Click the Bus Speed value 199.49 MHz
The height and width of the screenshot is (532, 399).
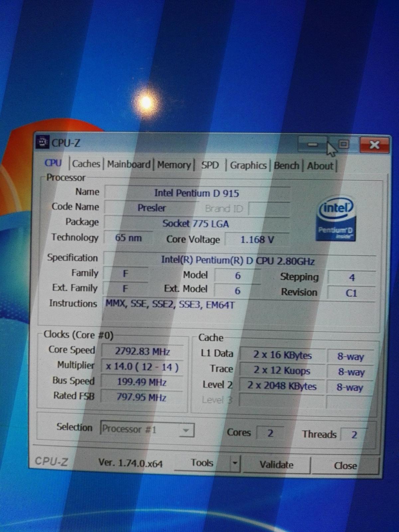tap(142, 382)
